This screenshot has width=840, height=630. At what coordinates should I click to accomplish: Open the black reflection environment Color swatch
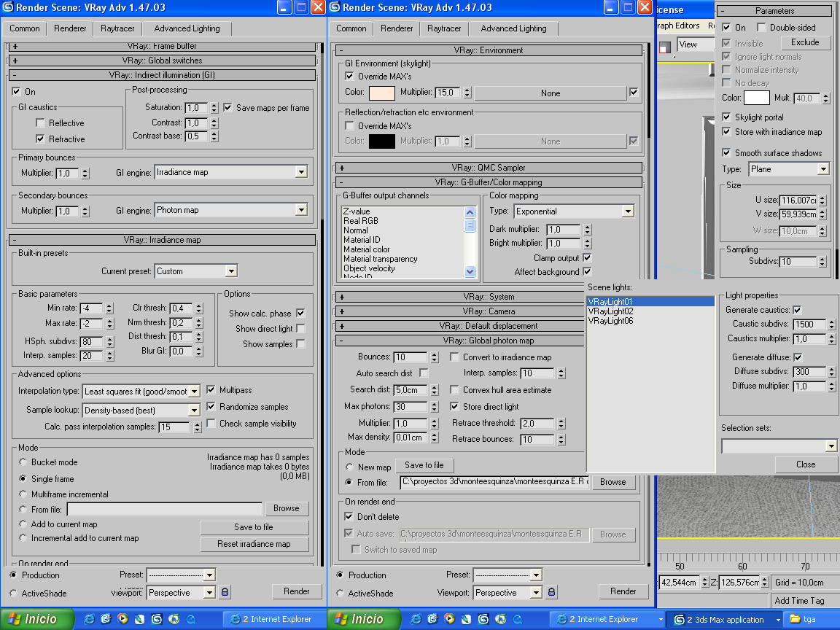(382, 141)
